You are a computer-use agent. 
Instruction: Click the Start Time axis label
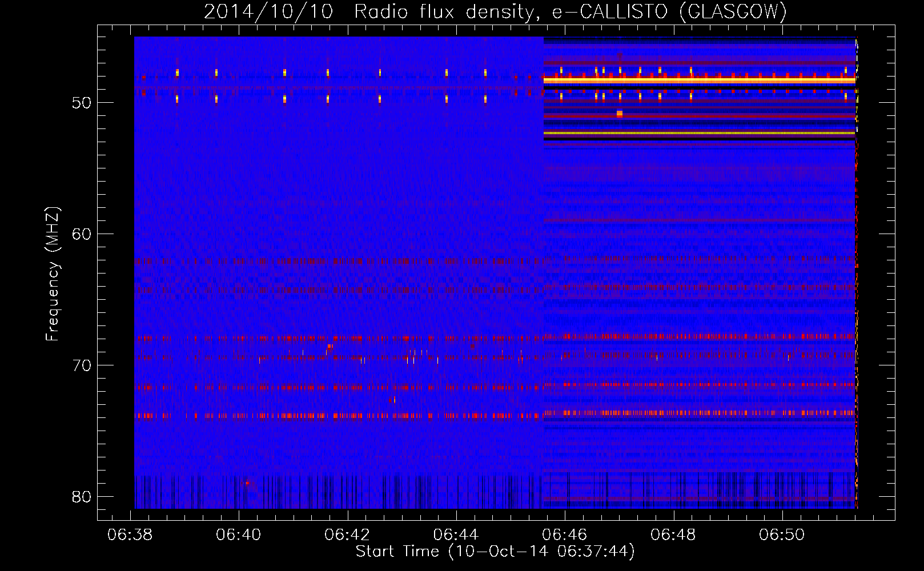click(x=495, y=551)
